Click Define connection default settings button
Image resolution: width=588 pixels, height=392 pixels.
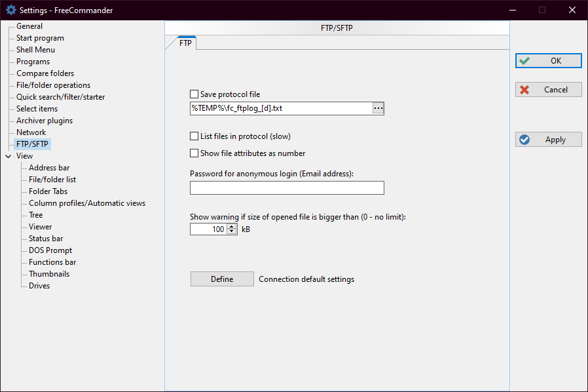[x=222, y=279]
